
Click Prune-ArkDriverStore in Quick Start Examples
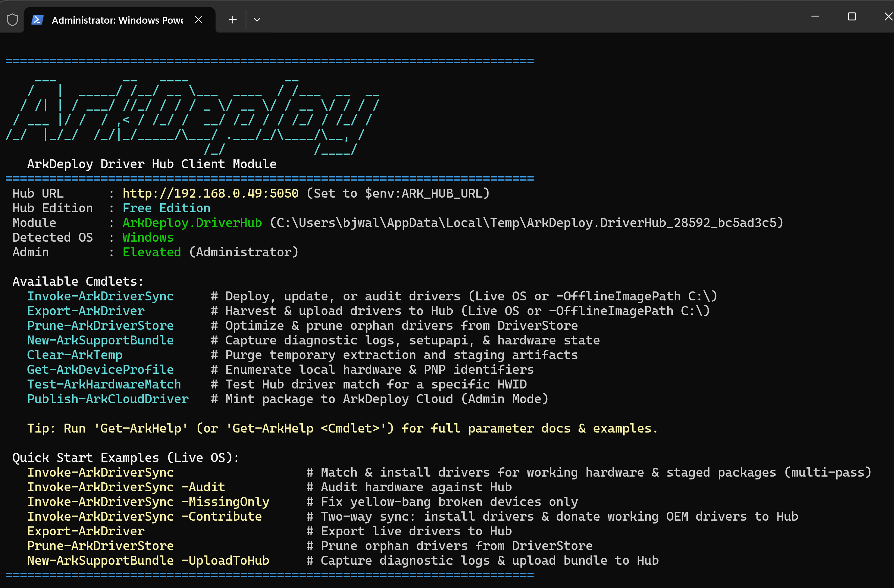pos(100,546)
